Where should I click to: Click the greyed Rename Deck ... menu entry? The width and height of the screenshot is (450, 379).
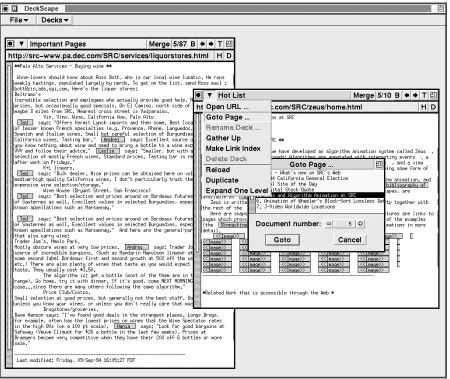click(237, 128)
